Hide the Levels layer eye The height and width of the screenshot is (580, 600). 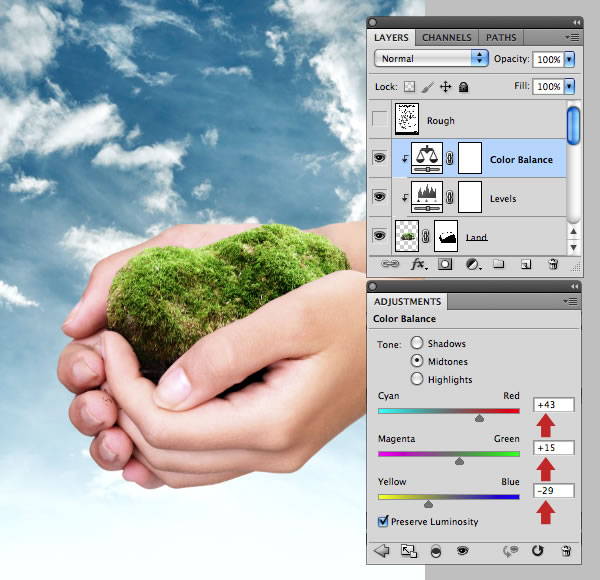[379, 197]
